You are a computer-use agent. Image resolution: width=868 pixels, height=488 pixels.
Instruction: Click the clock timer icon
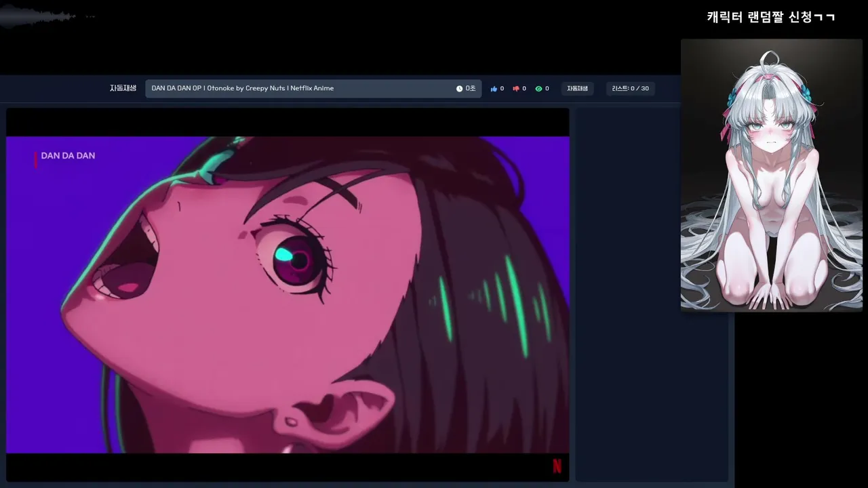point(459,89)
